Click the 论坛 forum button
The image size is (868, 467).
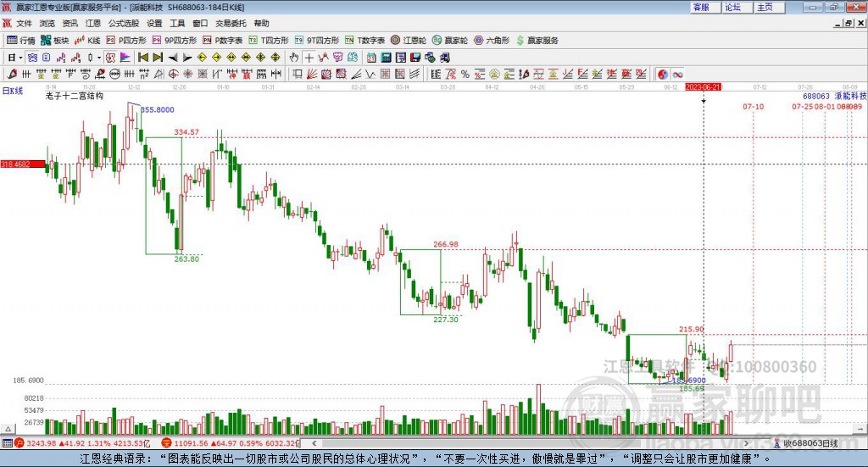click(x=737, y=7)
